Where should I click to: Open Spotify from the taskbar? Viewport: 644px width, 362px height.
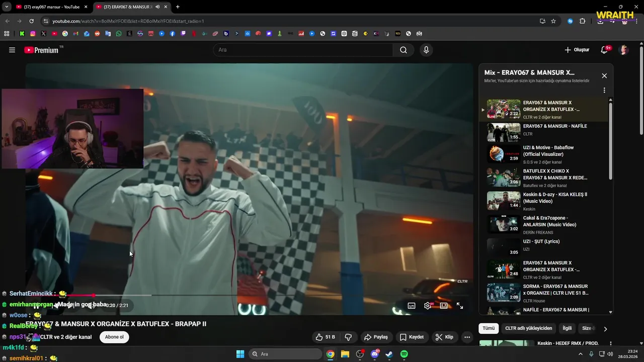(404, 354)
